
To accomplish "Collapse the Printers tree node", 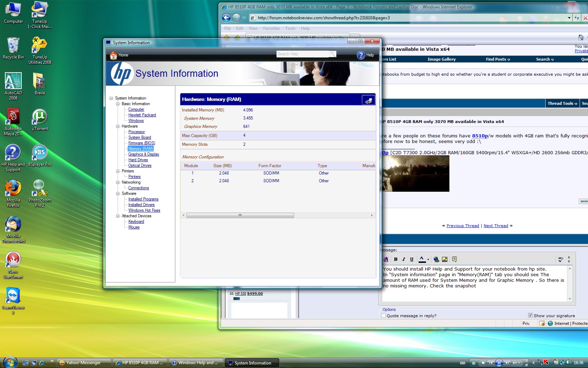I will coord(118,171).
